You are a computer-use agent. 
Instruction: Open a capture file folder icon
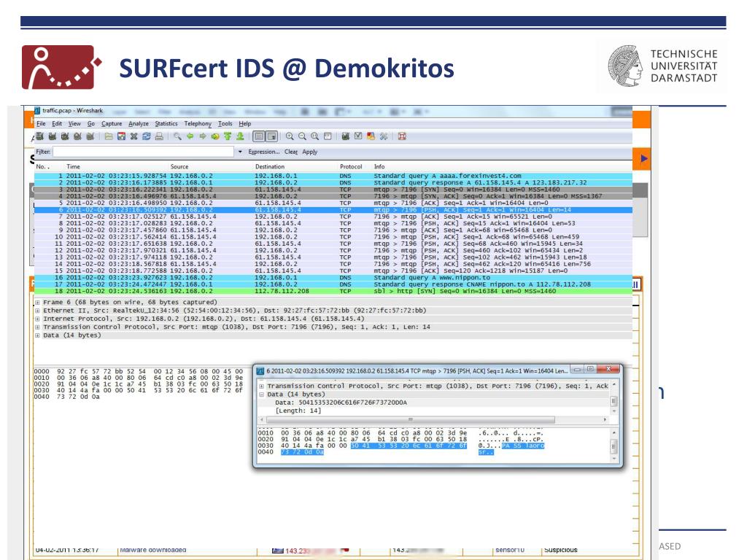click(x=109, y=136)
